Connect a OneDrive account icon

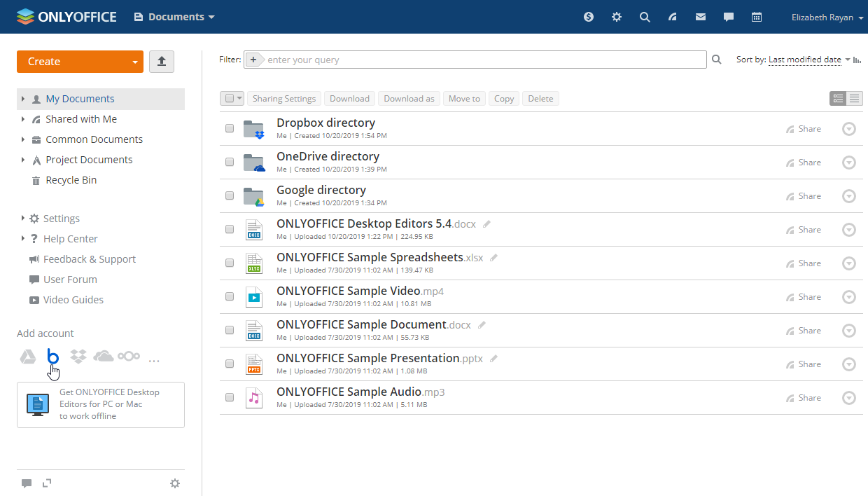pos(104,357)
